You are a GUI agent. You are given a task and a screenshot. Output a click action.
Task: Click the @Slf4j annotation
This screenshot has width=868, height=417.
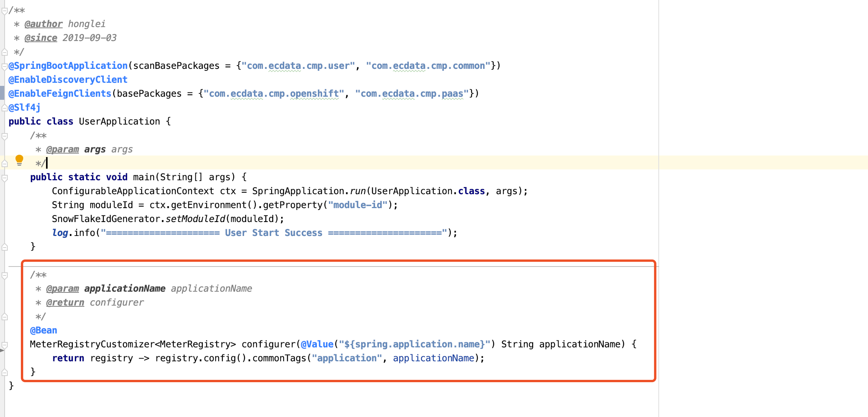tap(24, 108)
